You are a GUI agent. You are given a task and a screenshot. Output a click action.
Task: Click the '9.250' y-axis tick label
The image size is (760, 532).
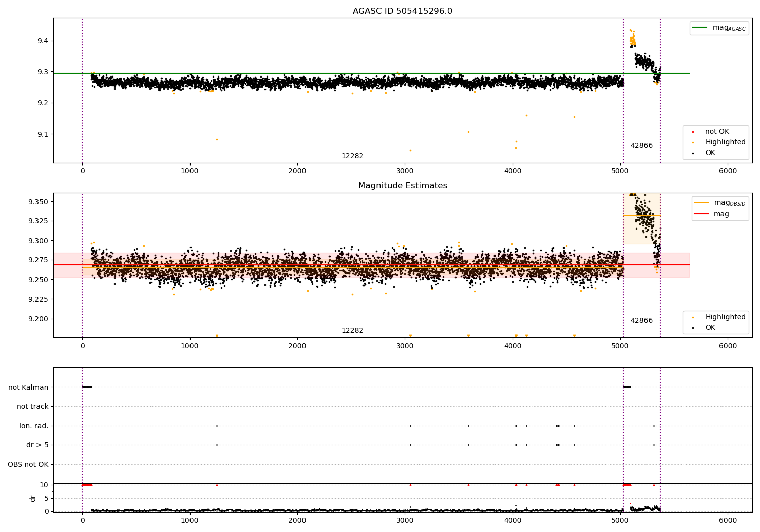click(39, 280)
